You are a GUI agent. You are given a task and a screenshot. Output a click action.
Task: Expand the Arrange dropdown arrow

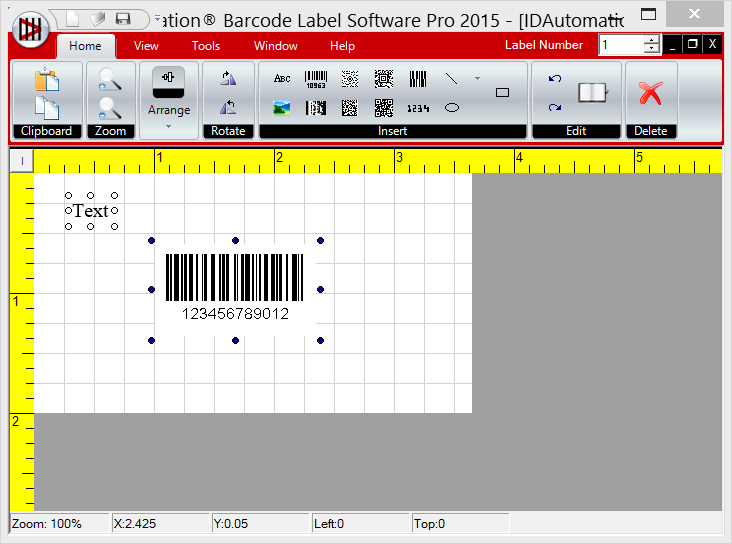(169, 127)
